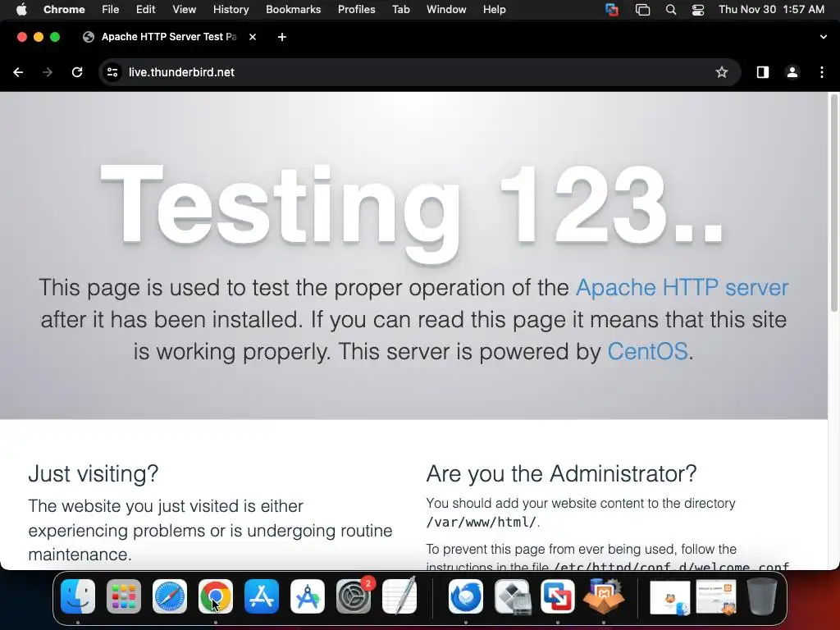Bookmark this page with the star icon
This screenshot has width=840, height=630.
pyautogui.click(x=722, y=72)
